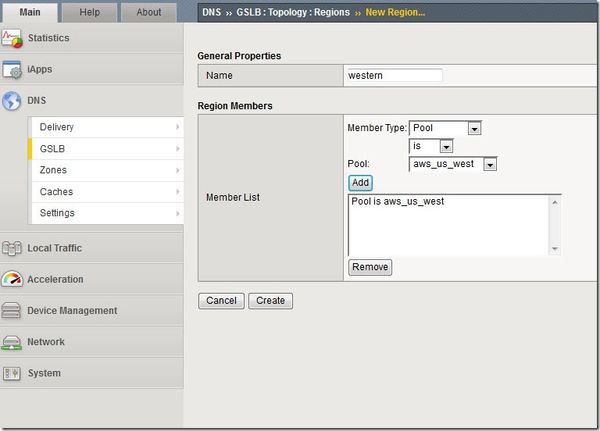Select 'Pool is aws_us_west' list entry
The width and height of the screenshot is (600, 431).
point(398,202)
